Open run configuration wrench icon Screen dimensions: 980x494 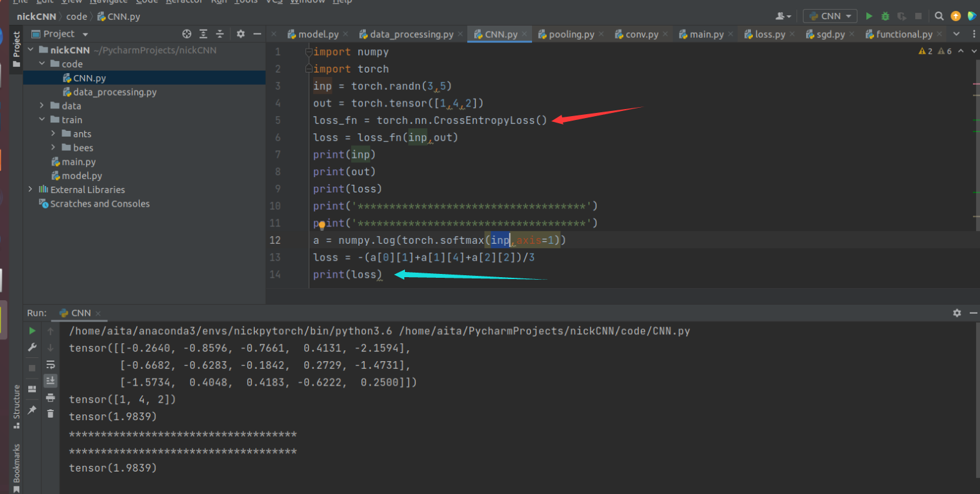tap(32, 347)
